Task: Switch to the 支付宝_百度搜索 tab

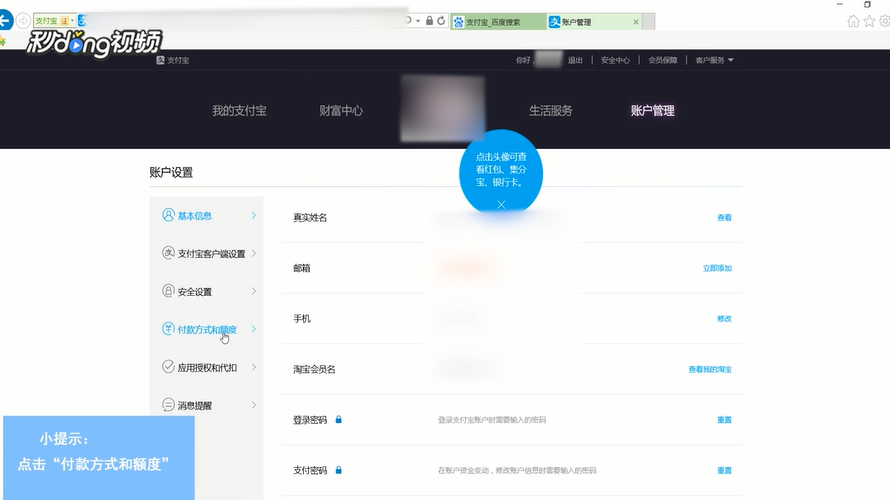Action: 498,22
